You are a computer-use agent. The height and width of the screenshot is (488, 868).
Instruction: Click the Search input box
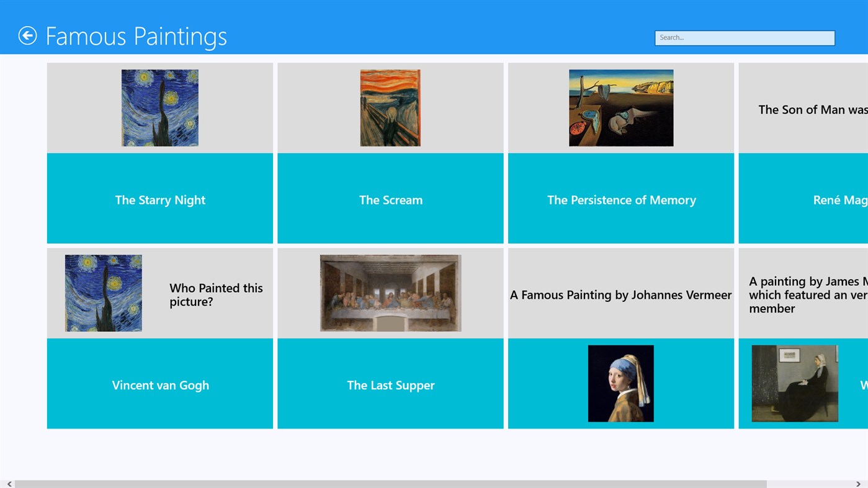point(744,37)
